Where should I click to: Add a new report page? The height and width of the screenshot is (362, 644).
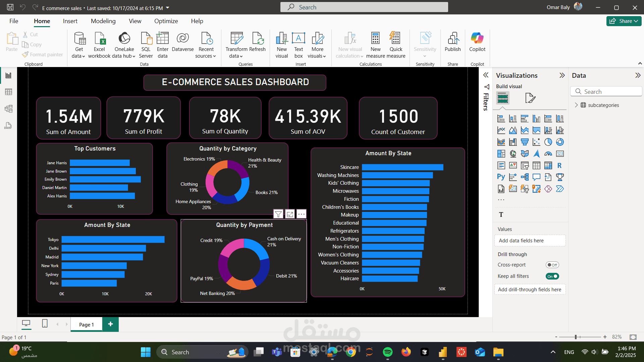point(110,324)
